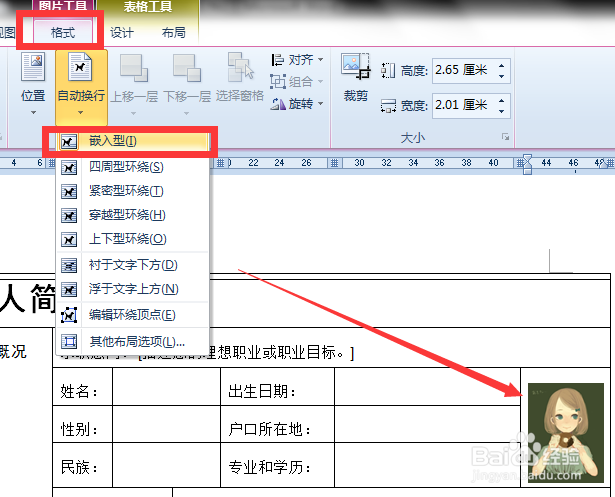This screenshot has height=497, width=615.
Task: Click the 视图 view tab
Action: [7, 33]
